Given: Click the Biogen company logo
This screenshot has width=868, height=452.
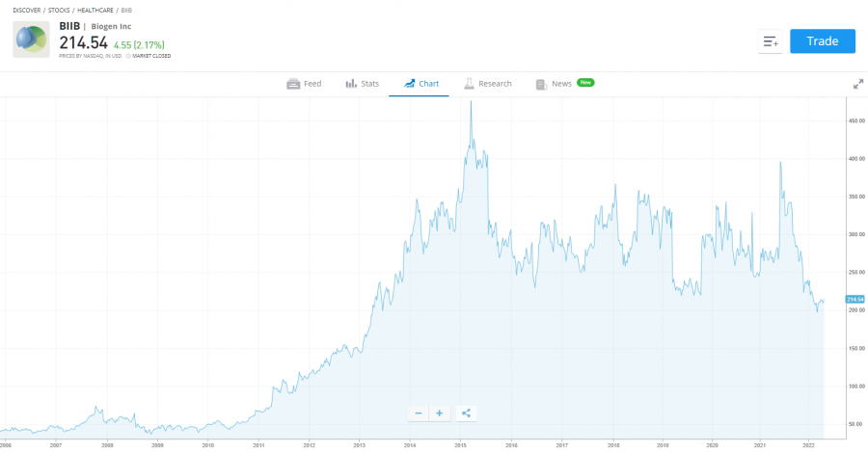Looking at the screenshot, I should tap(31, 40).
